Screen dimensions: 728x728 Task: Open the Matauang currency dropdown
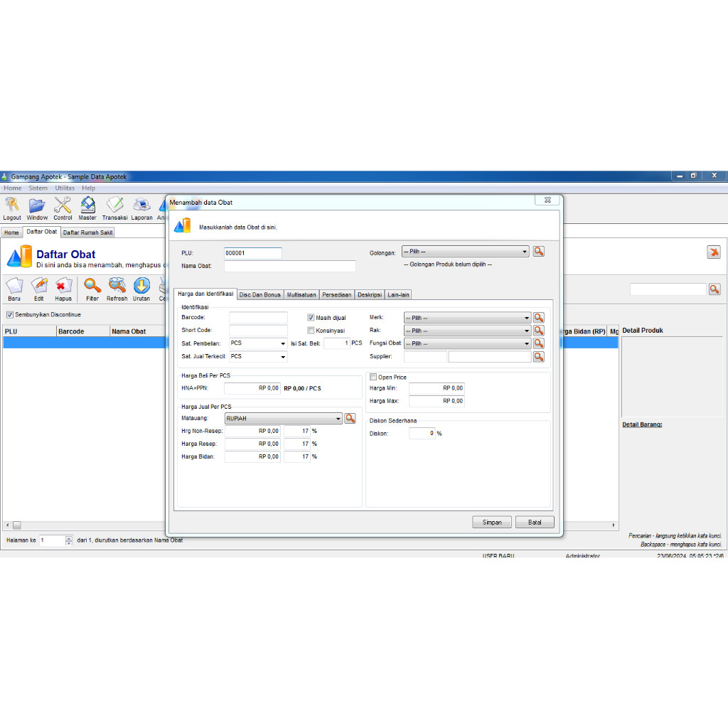pyautogui.click(x=338, y=418)
